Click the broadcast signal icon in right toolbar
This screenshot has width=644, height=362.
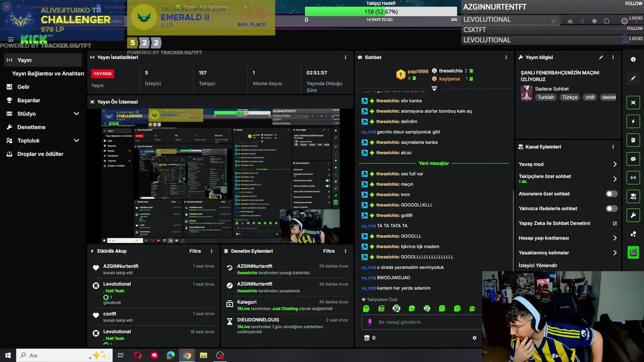(633, 177)
